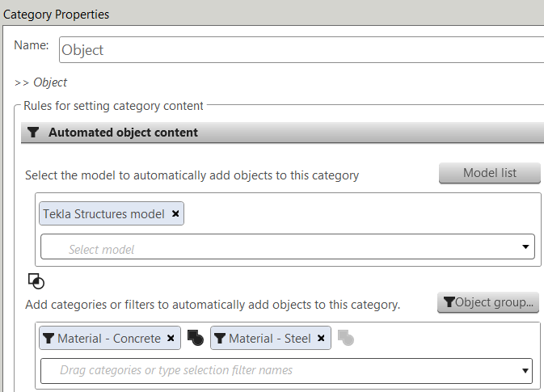Click the >> Object breadcrumb path
544x392 pixels.
pos(40,82)
